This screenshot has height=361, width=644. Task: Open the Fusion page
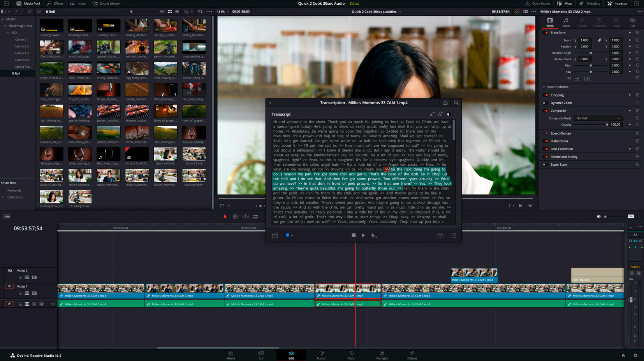tap(321, 355)
